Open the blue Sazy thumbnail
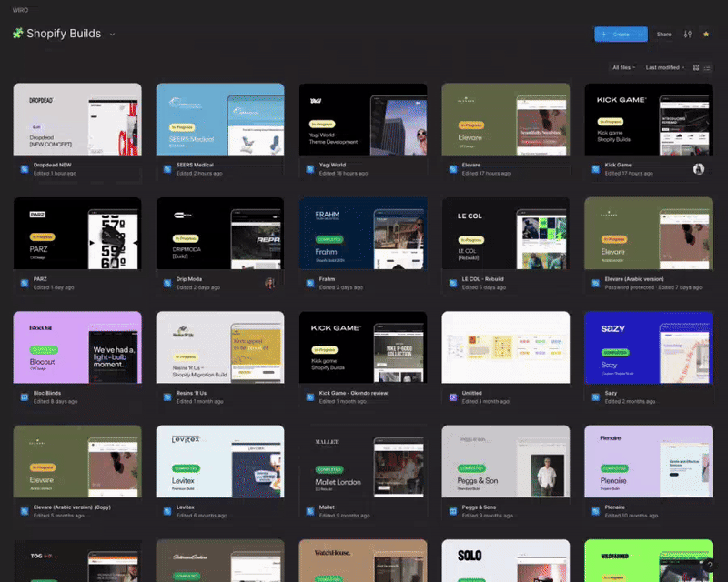This screenshot has width=728, height=582. [649, 347]
